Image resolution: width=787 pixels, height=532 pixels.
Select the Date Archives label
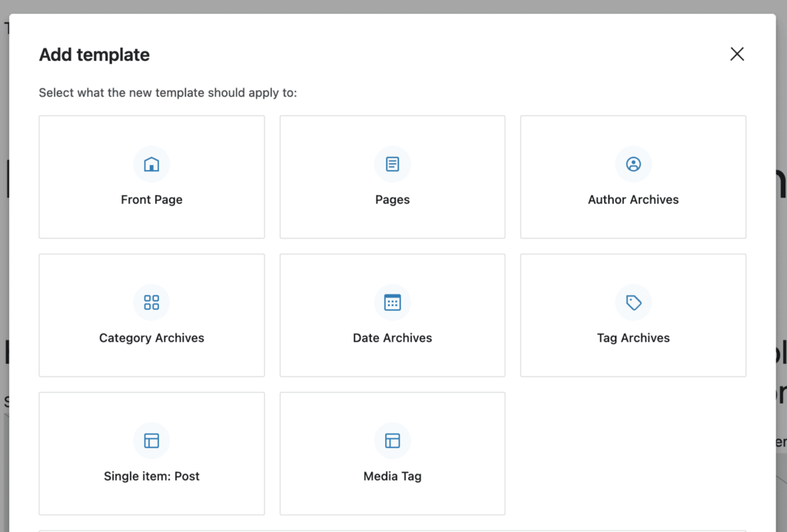pos(393,337)
